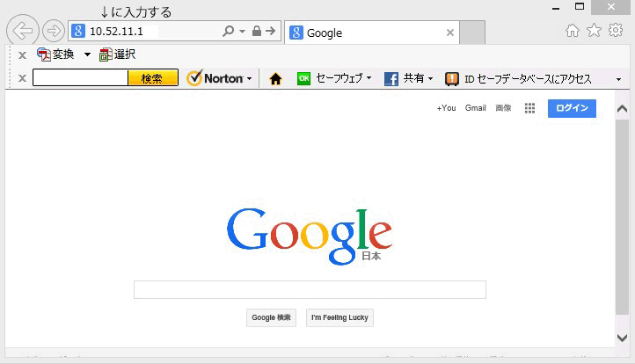Open the Norton dropdown menu
The image size is (635, 364).
click(220, 79)
